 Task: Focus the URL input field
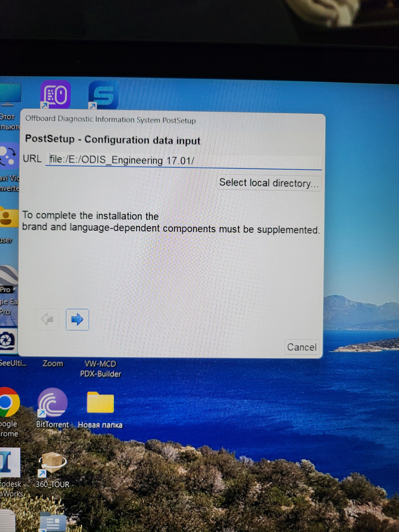[183, 160]
